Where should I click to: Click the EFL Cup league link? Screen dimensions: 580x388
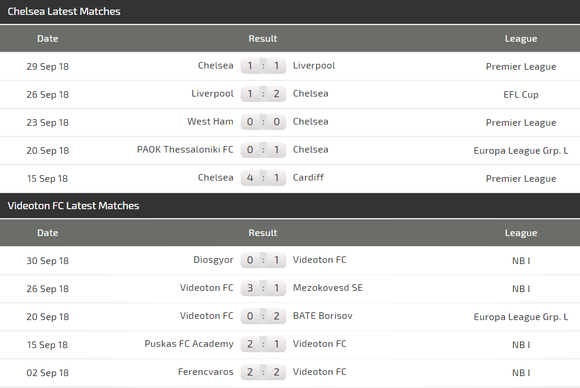pyautogui.click(x=521, y=95)
